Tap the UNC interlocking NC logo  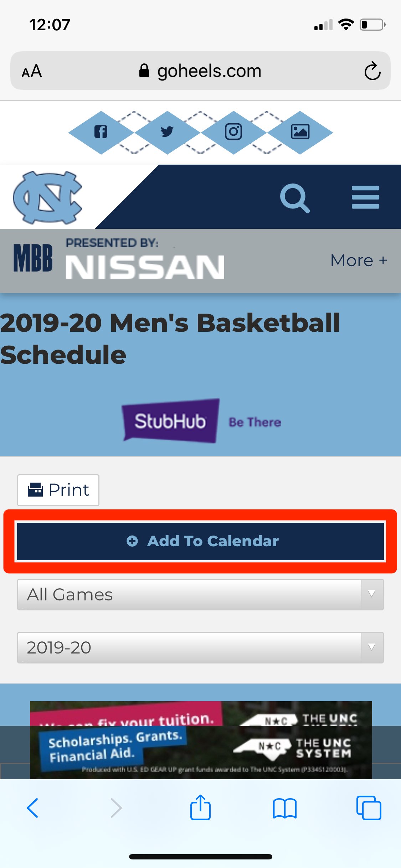click(48, 197)
